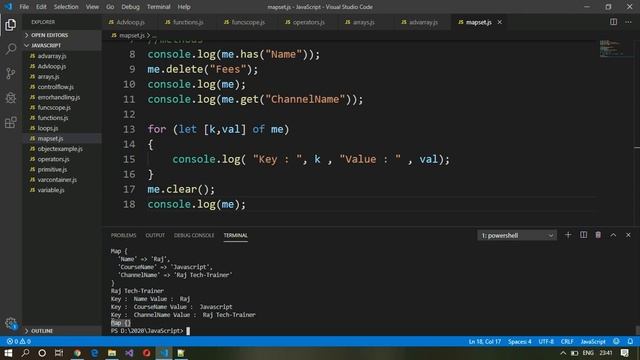Open Windows Action Center
Screen dimensions: 640x360
click(x=624, y=353)
